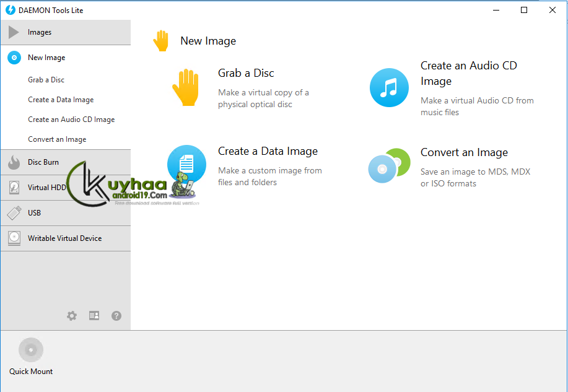Click the Quick Mount label
This screenshot has height=392, width=568.
pyautogui.click(x=31, y=372)
